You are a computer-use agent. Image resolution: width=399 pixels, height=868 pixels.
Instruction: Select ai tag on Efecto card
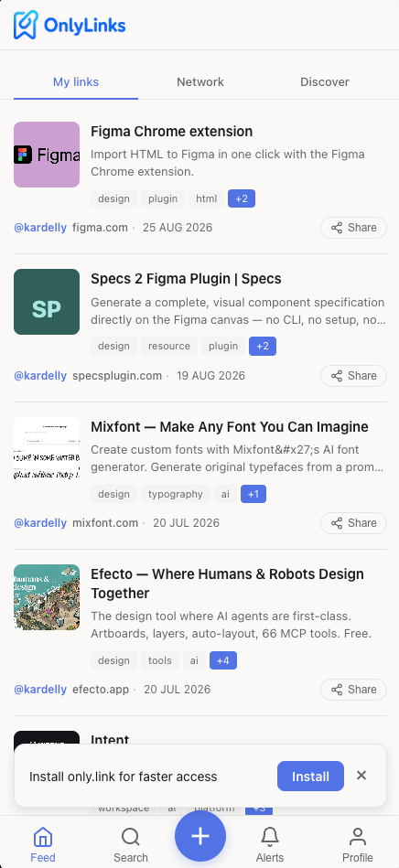click(194, 660)
